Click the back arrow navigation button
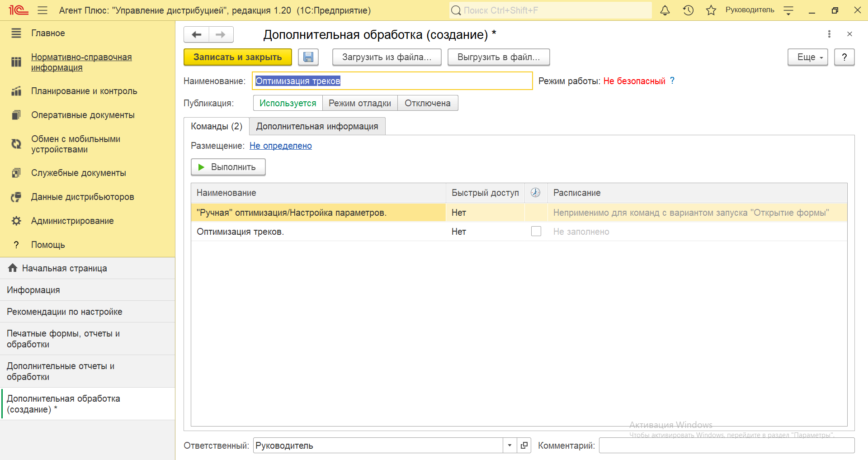The width and height of the screenshot is (868, 460). [197, 34]
